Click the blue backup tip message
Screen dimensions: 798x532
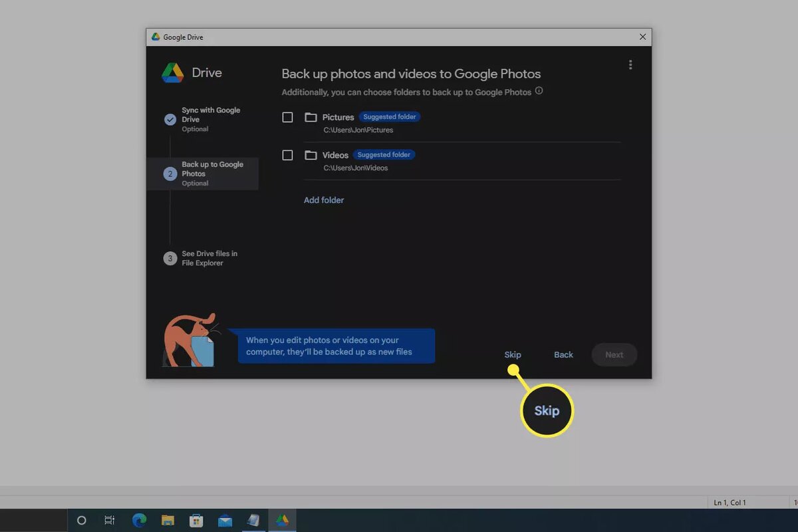pyautogui.click(x=336, y=346)
